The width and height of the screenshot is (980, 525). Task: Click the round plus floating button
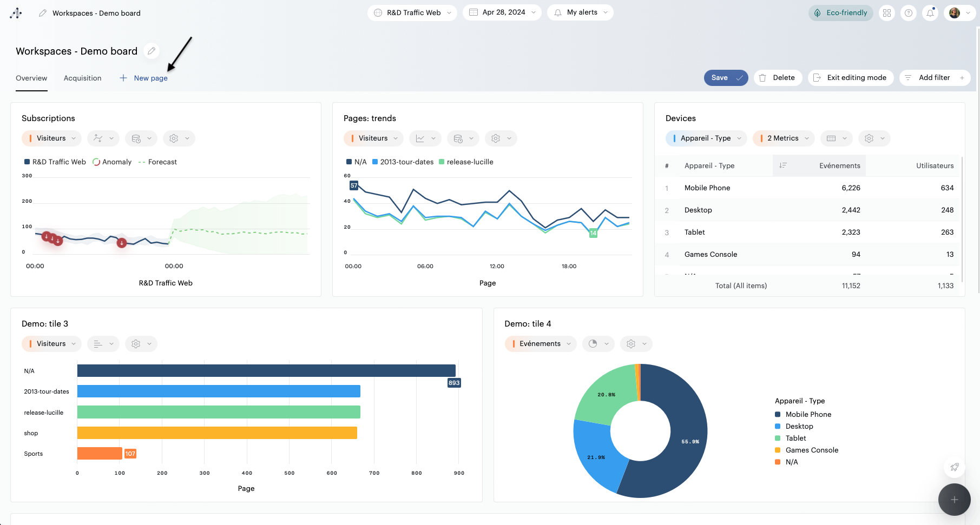(x=954, y=500)
